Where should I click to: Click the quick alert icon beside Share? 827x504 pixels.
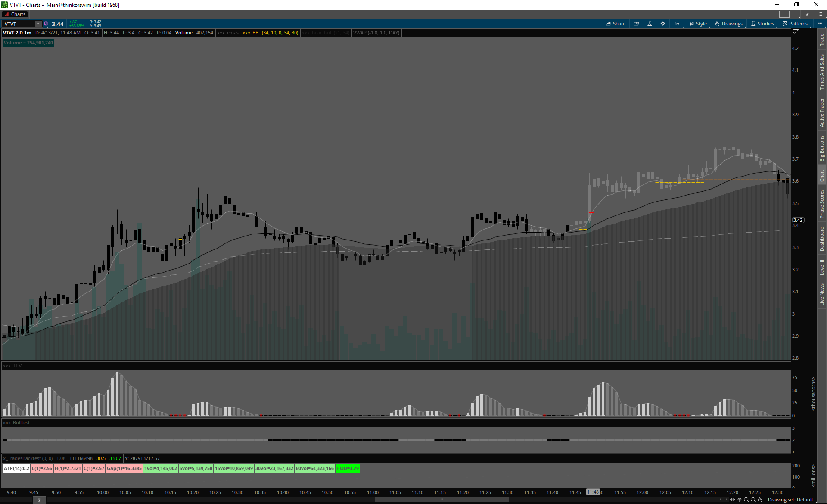(x=636, y=24)
